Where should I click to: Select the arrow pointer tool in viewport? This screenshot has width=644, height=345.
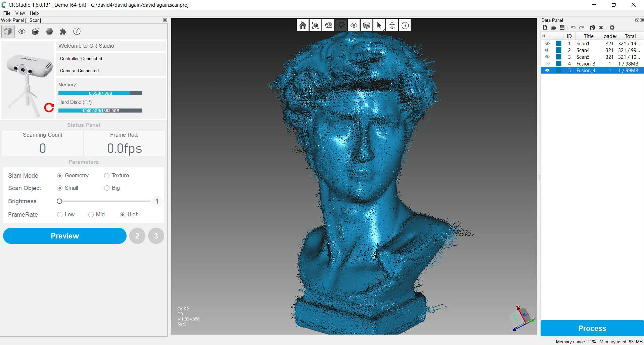(379, 25)
